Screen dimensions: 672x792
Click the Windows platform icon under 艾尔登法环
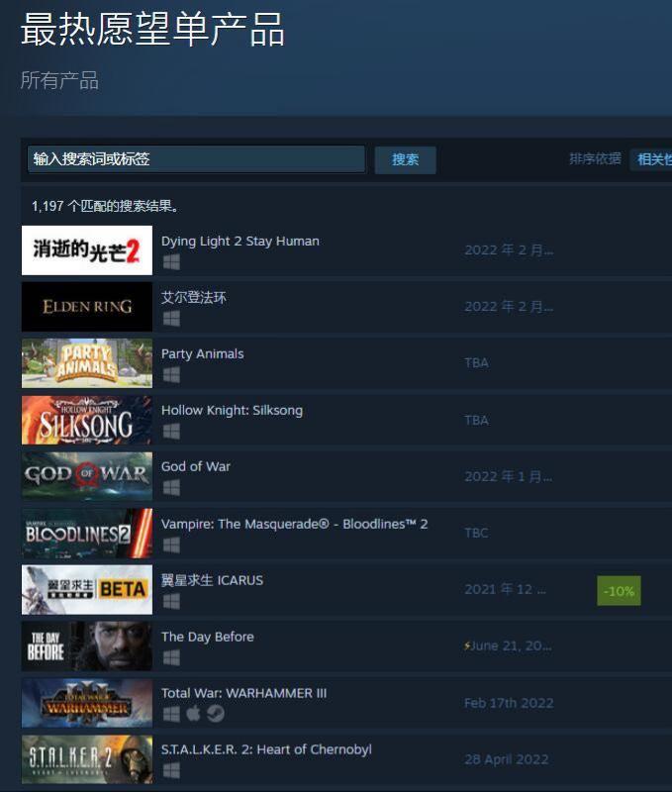coord(171,318)
